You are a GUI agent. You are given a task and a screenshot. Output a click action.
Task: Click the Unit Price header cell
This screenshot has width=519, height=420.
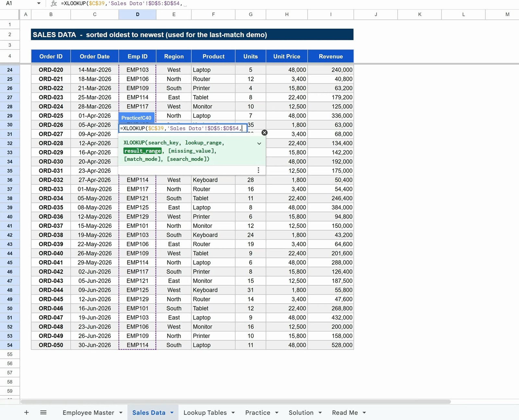(x=287, y=56)
